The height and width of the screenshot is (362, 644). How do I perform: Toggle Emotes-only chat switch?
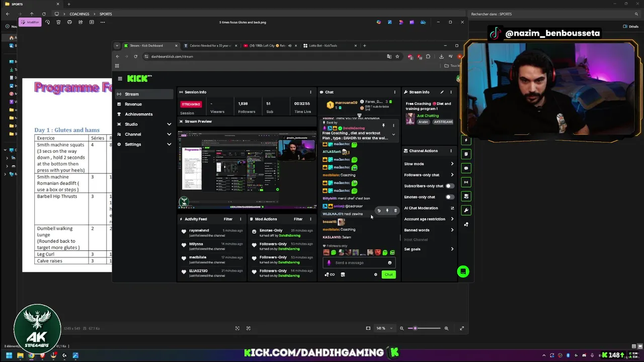tap(449, 197)
